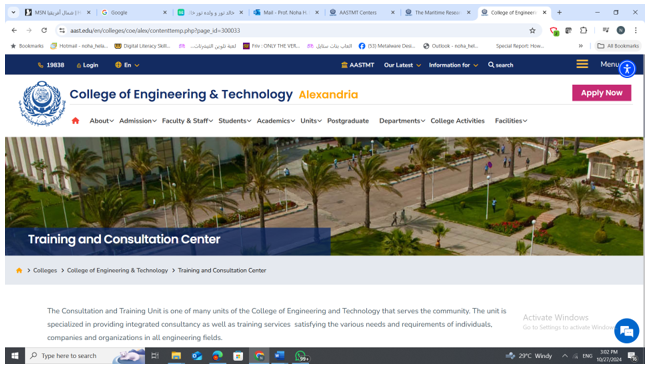Expand the Information for dropdown

pyautogui.click(x=453, y=65)
